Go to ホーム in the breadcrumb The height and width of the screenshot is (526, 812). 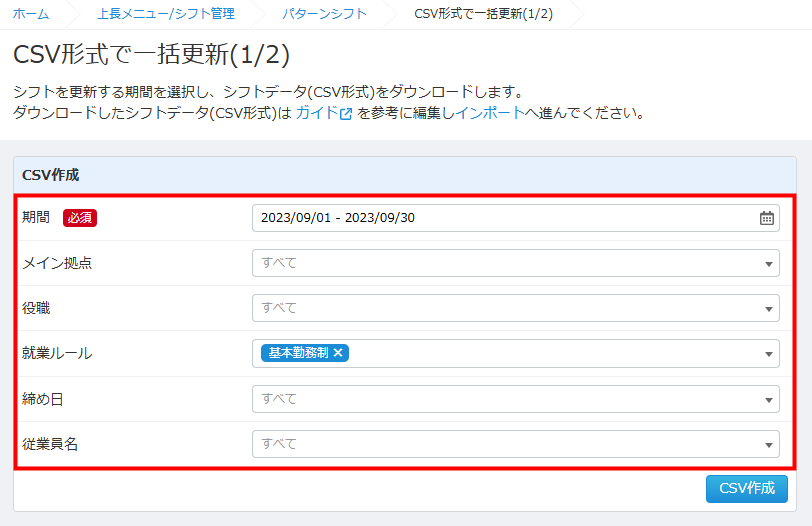[30, 14]
